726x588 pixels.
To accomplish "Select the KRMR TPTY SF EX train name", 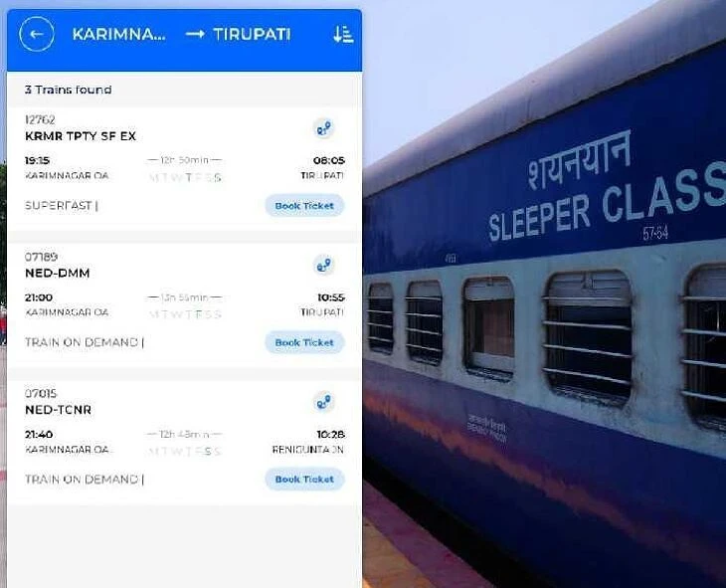I will tap(81, 136).
